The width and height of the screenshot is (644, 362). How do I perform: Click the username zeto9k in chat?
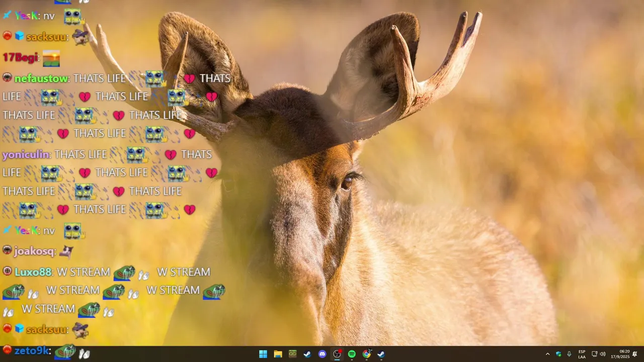coord(33,350)
